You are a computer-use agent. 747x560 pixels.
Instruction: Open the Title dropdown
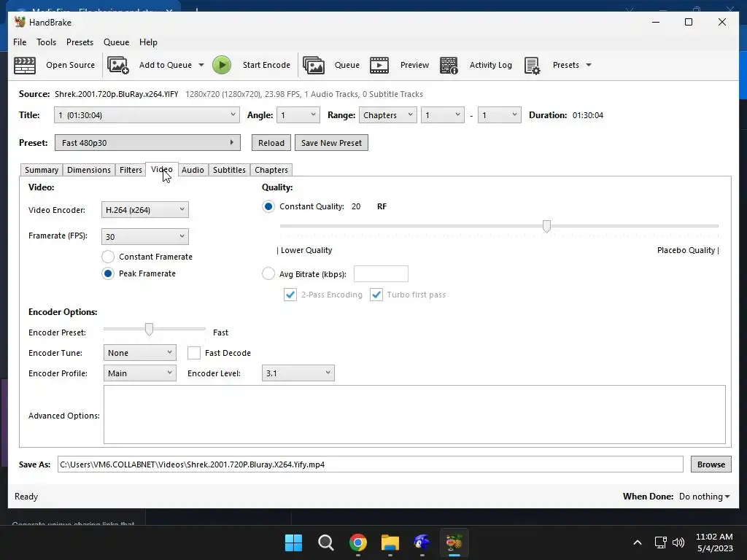tap(147, 115)
